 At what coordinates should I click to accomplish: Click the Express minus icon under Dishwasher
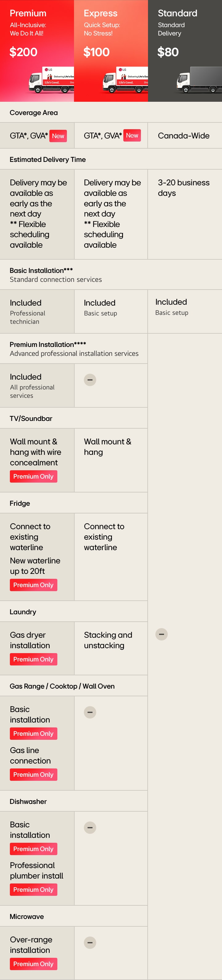90,827
